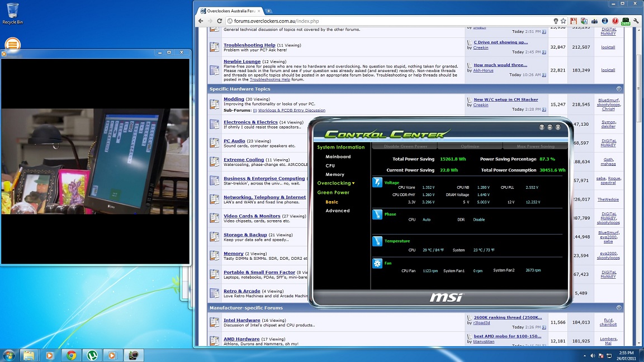The image size is (644, 362).
Task: Click Google Chrome taskbar icon
Action: point(71,355)
